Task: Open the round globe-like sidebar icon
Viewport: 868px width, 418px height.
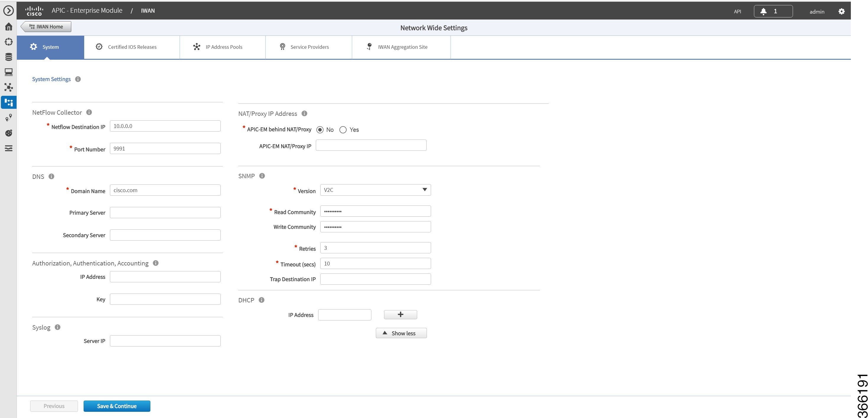Action: pos(9,133)
